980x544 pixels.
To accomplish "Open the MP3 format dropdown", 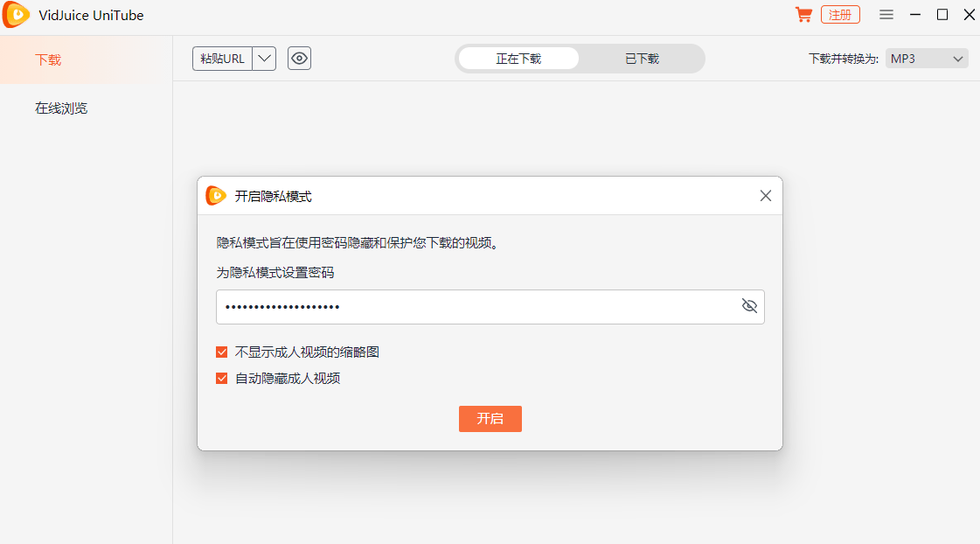I will coord(927,59).
